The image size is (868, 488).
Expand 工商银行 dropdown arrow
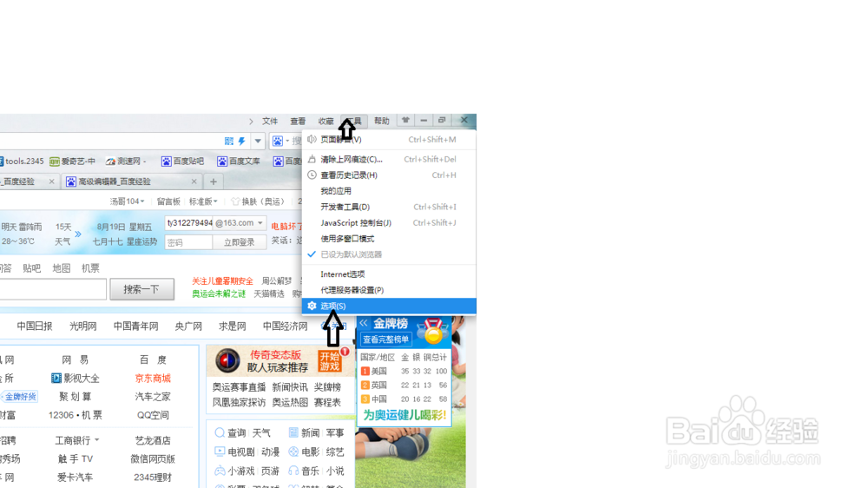coord(97,440)
